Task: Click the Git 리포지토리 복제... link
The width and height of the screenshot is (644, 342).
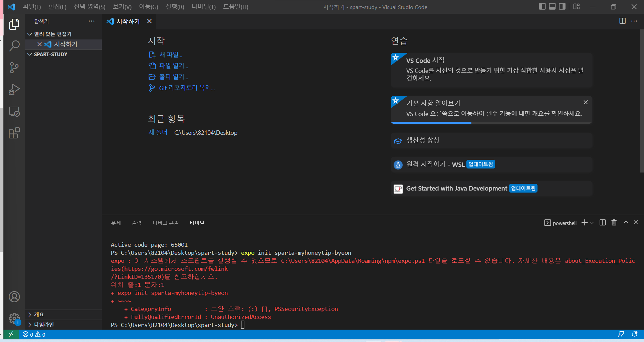Action: point(187,88)
